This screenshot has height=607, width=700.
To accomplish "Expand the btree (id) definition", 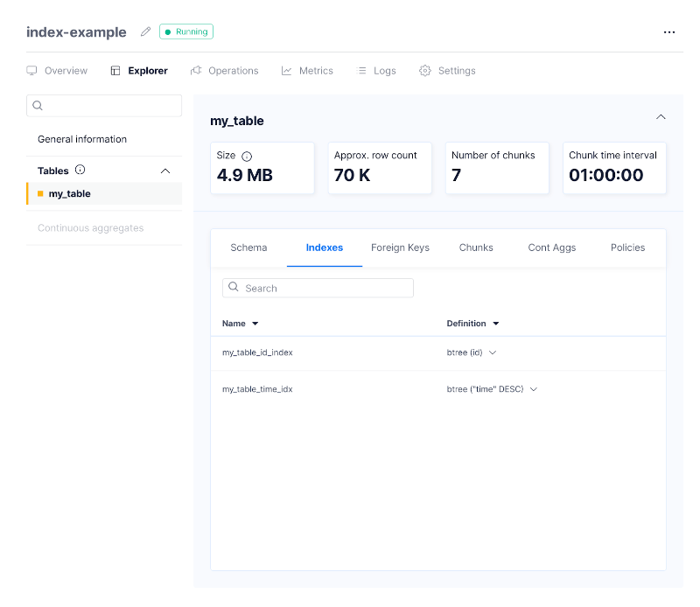I will click(493, 352).
